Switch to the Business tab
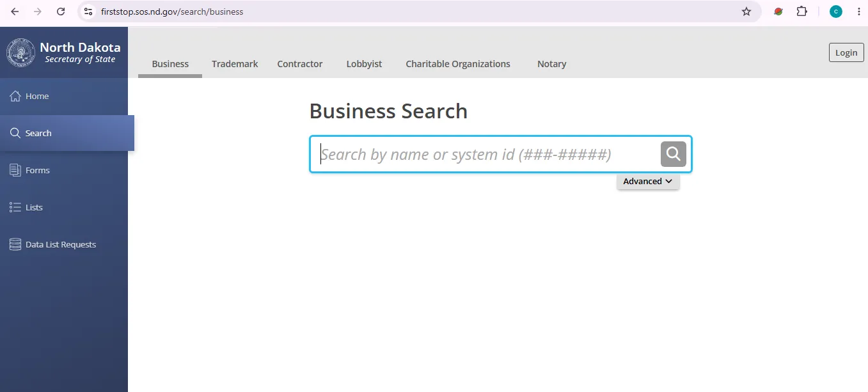Screen dimensions: 868x392 coord(170,64)
